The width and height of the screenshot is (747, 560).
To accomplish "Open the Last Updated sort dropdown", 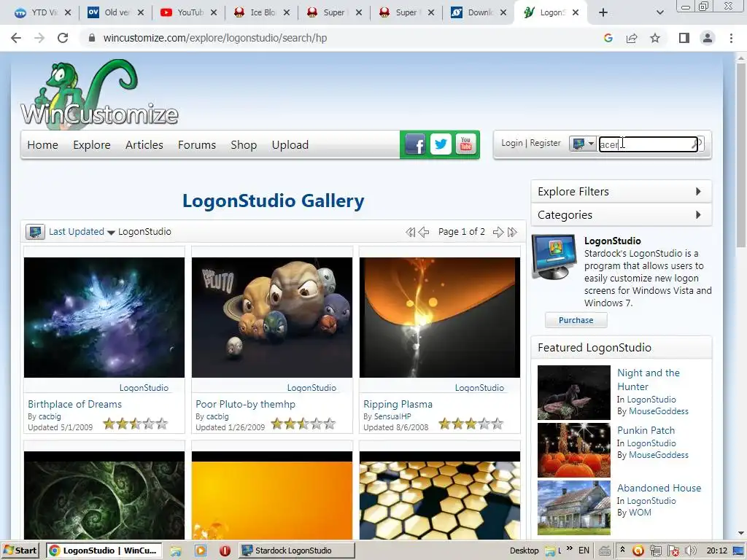I will coord(82,232).
